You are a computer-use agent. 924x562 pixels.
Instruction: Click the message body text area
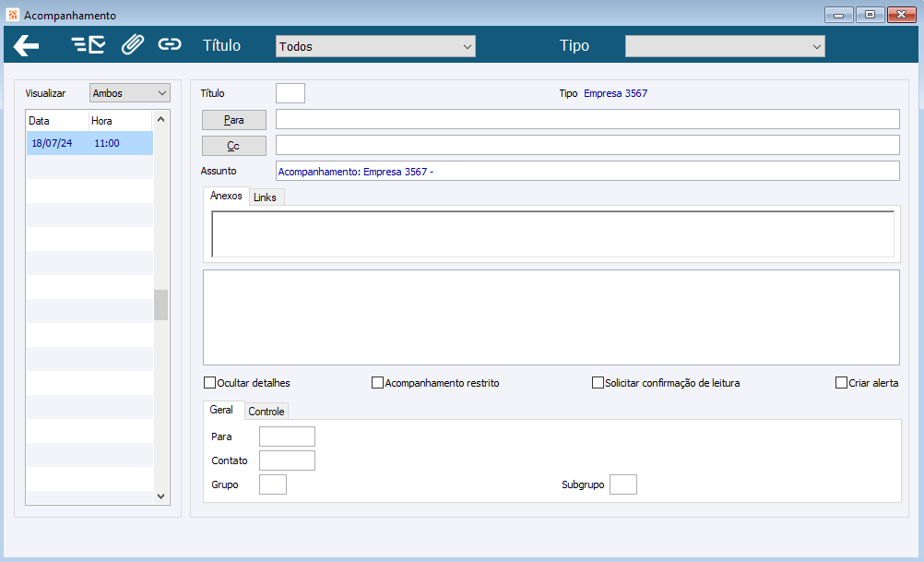point(551,317)
